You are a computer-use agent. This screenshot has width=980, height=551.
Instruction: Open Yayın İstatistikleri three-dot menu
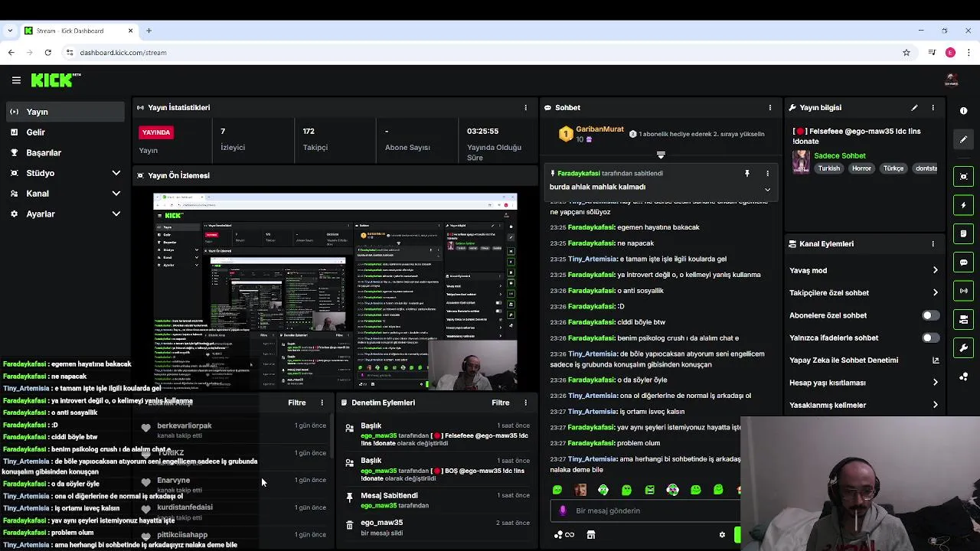point(525,108)
